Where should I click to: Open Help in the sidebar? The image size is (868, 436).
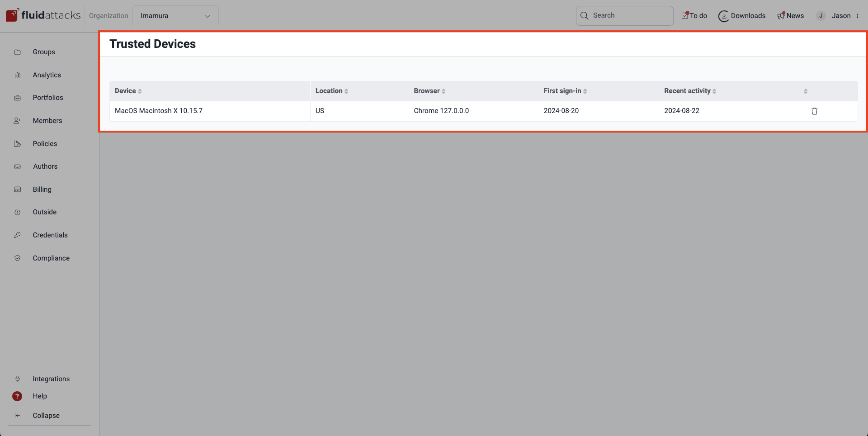click(x=40, y=396)
